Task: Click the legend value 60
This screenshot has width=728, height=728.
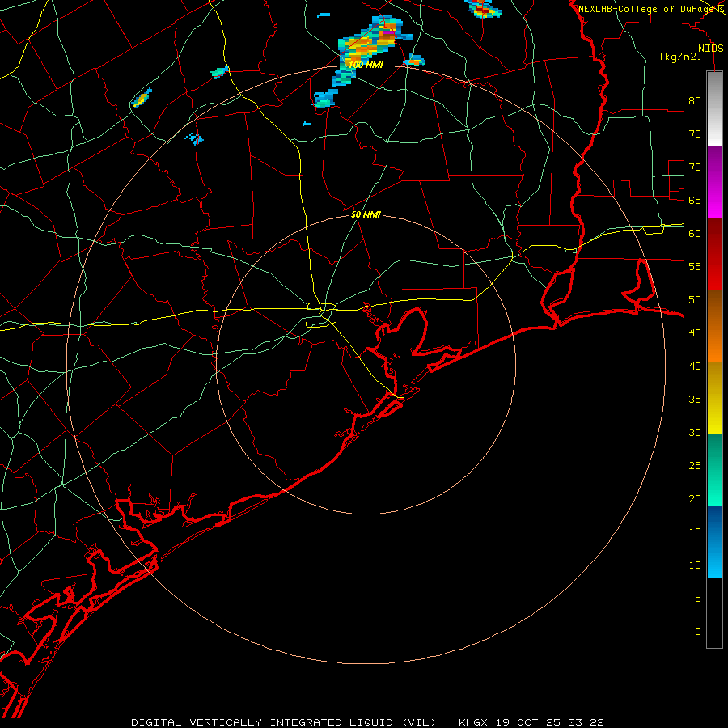Action: coord(695,234)
